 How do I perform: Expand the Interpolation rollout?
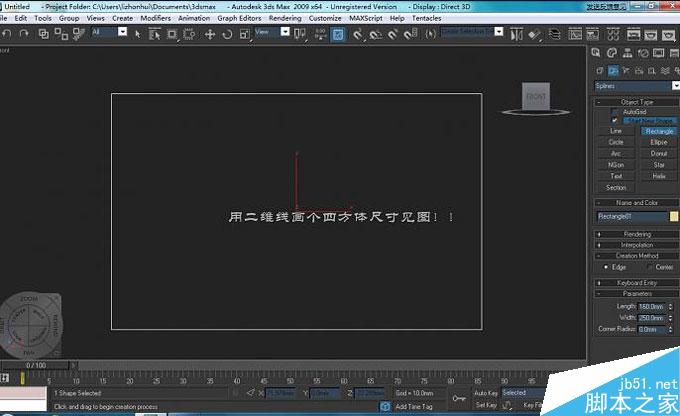[x=636, y=245]
